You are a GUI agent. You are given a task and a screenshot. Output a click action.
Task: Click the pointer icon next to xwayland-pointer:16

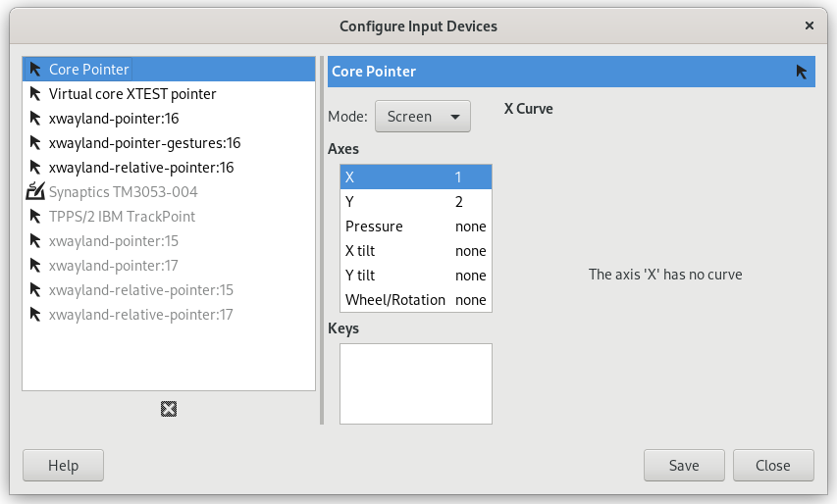click(x=35, y=119)
